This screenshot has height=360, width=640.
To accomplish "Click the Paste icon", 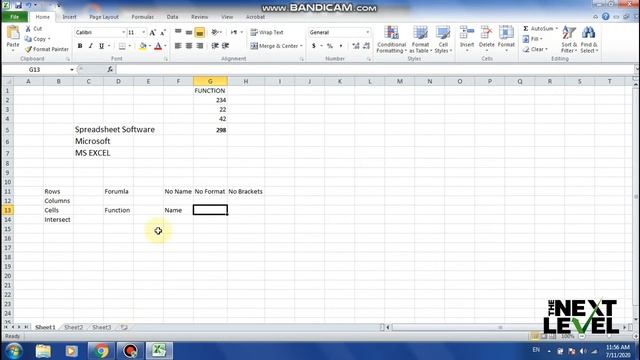I will tap(13, 33).
